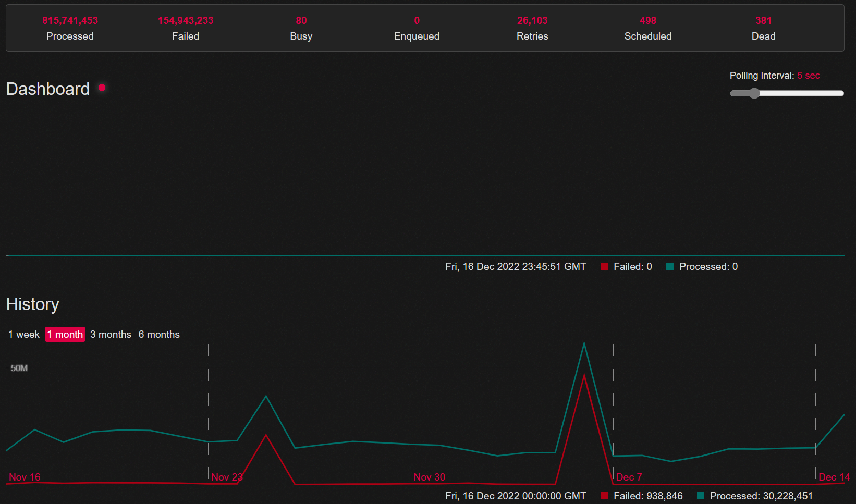Switch history to 6 months

tap(159, 335)
